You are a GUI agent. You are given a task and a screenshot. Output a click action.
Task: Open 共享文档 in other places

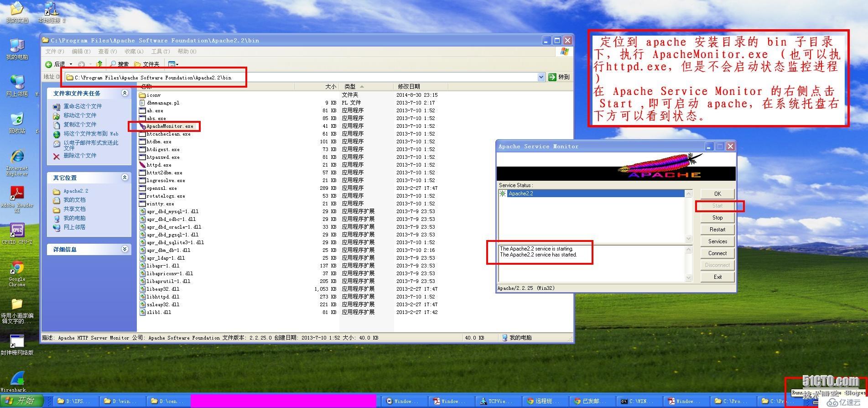[x=74, y=209]
